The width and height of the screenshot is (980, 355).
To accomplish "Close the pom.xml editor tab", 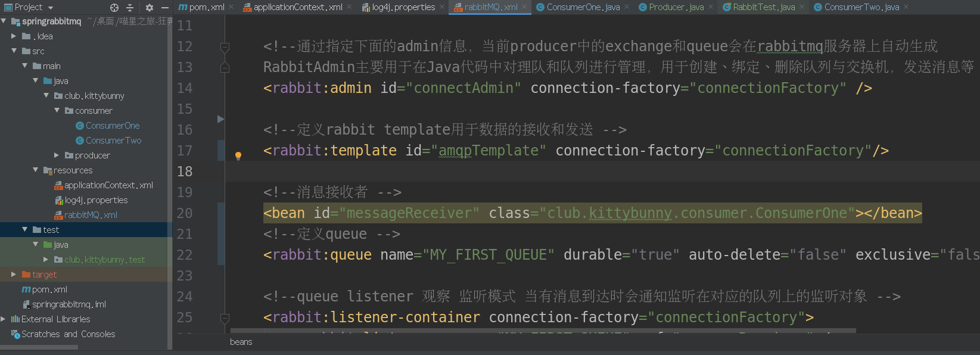I will coord(231,7).
